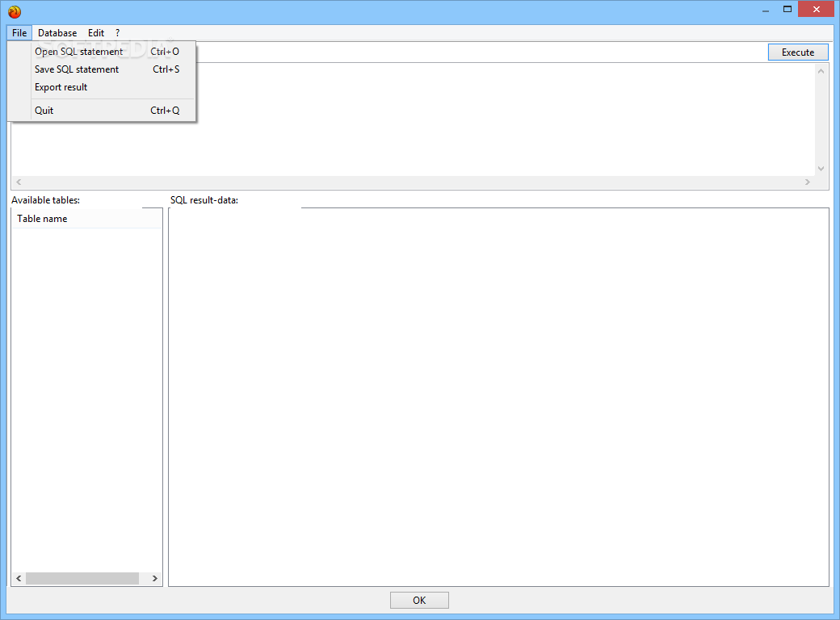
Task: Choose Open SQL statement from File menu
Action: click(x=102, y=52)
